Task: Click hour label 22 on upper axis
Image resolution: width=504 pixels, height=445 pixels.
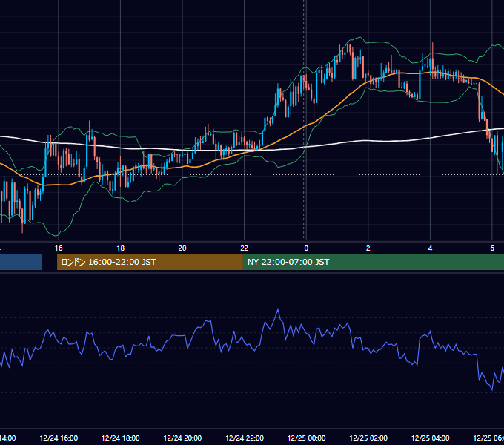Action: 245,248
